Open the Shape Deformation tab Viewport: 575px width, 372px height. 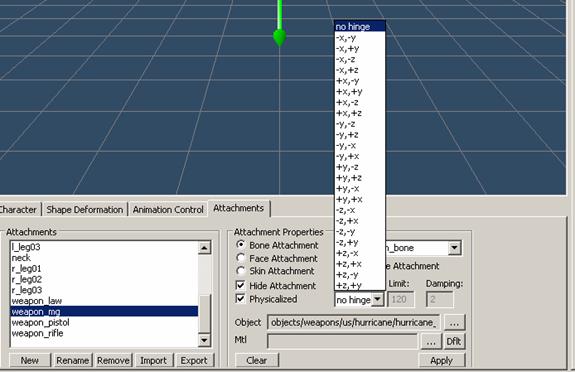click(84, 209)
